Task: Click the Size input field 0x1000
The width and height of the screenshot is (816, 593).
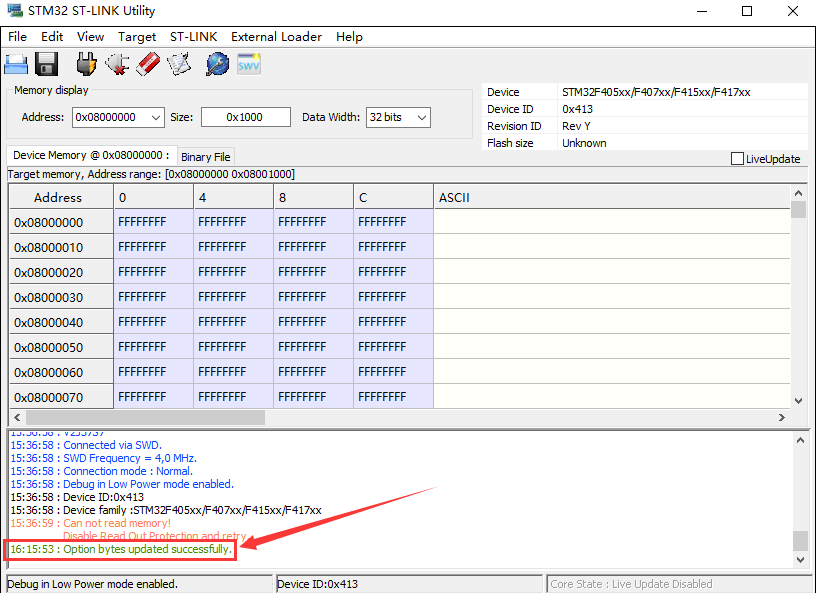Action: [x=246, y=117]
